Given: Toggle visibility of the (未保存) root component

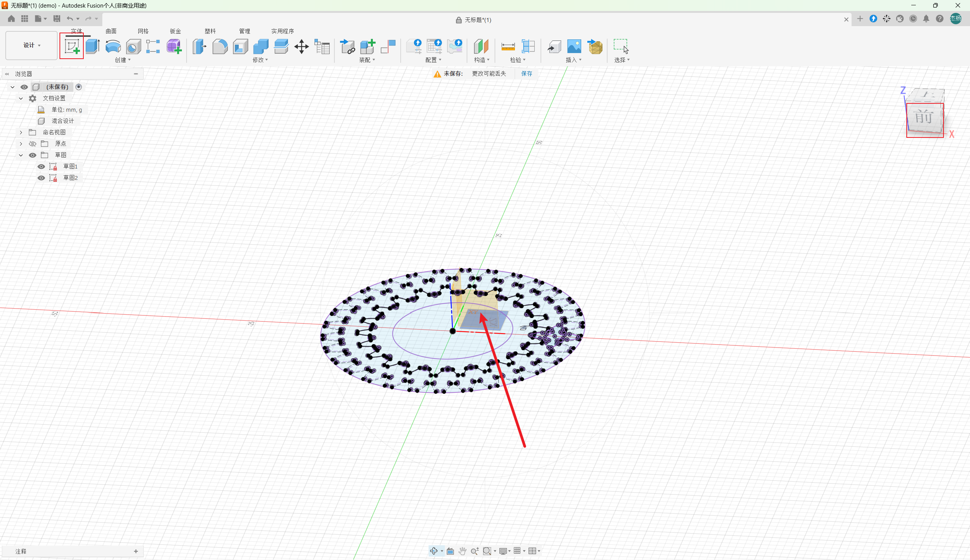Looking at the screenshot, I should click(x=24, y=87).
